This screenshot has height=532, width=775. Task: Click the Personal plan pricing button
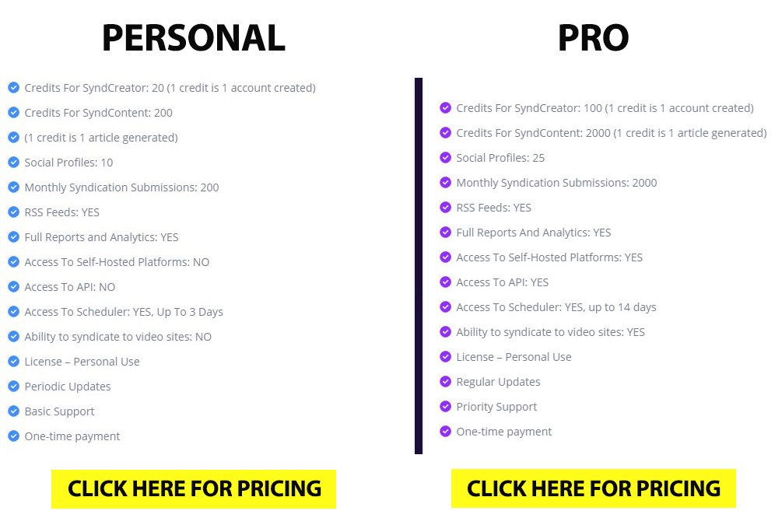(193, 488)
